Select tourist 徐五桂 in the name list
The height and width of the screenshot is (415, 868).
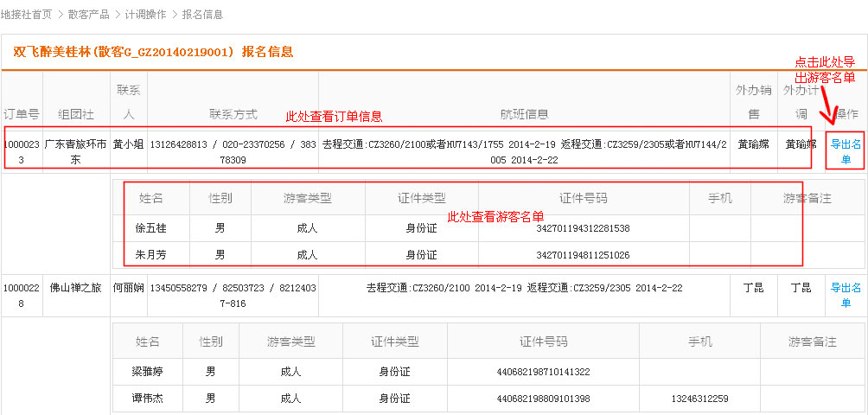click(x=150, y=228)
